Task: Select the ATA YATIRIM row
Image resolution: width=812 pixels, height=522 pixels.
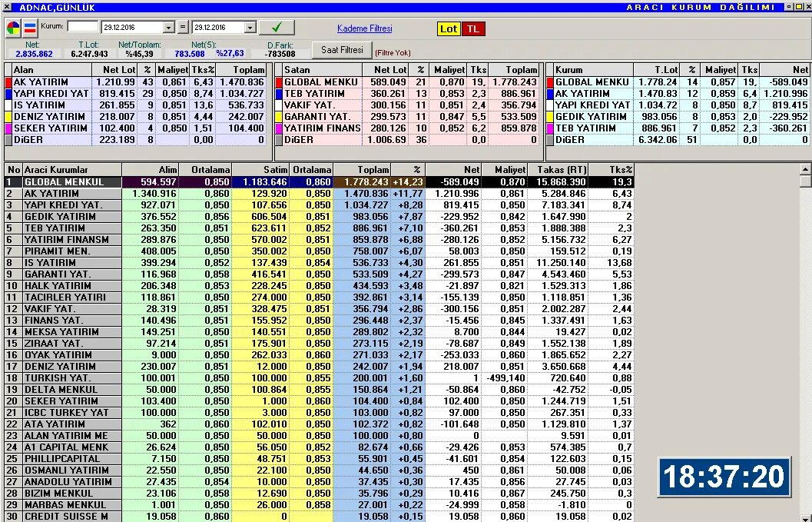Action: 320,424
